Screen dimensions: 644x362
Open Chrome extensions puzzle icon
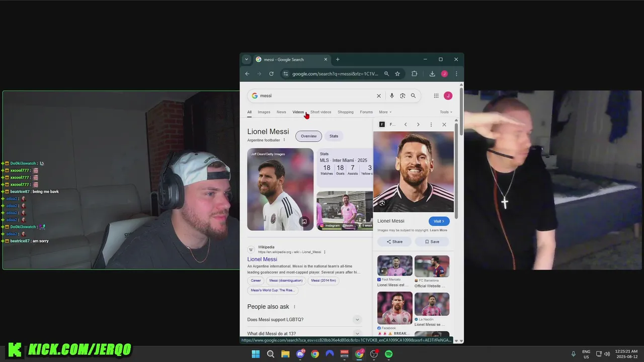click(x=415, y=74)
